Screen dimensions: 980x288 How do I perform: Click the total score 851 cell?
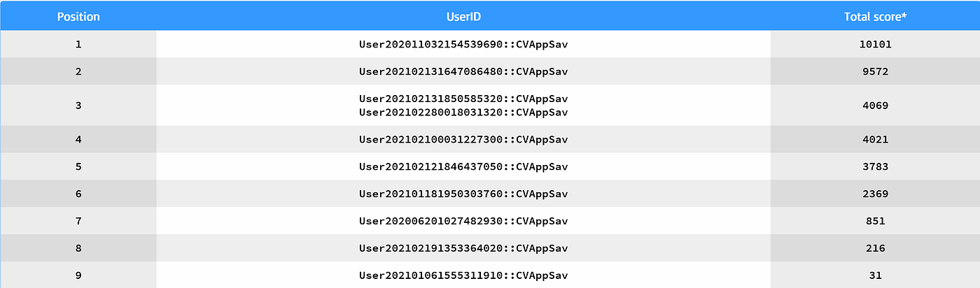(875, 221)
